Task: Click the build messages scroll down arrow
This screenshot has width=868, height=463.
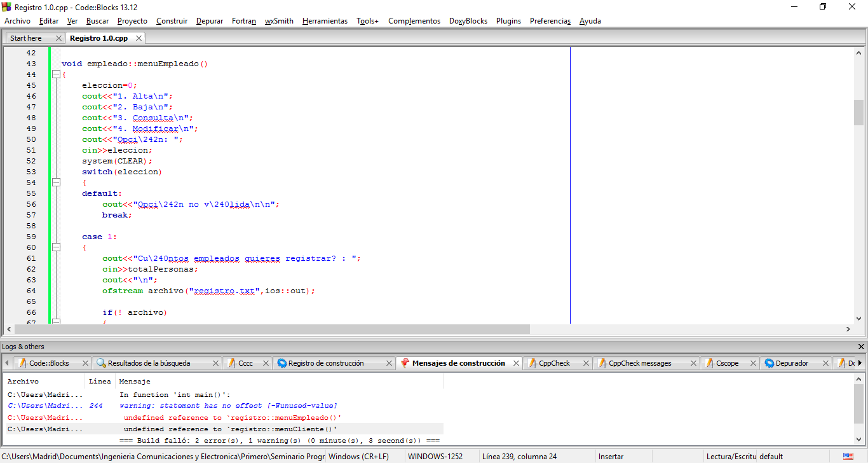Action: pos(860,441)
